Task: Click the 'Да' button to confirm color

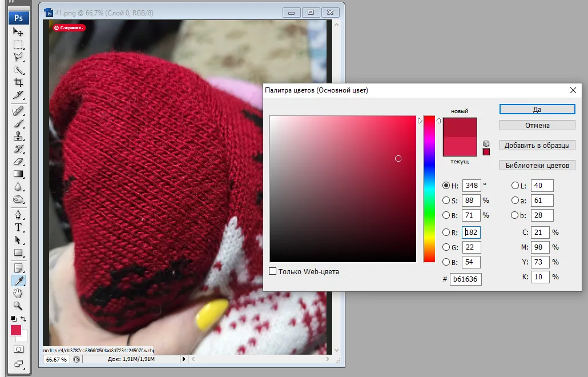Action: click(537, 109)
